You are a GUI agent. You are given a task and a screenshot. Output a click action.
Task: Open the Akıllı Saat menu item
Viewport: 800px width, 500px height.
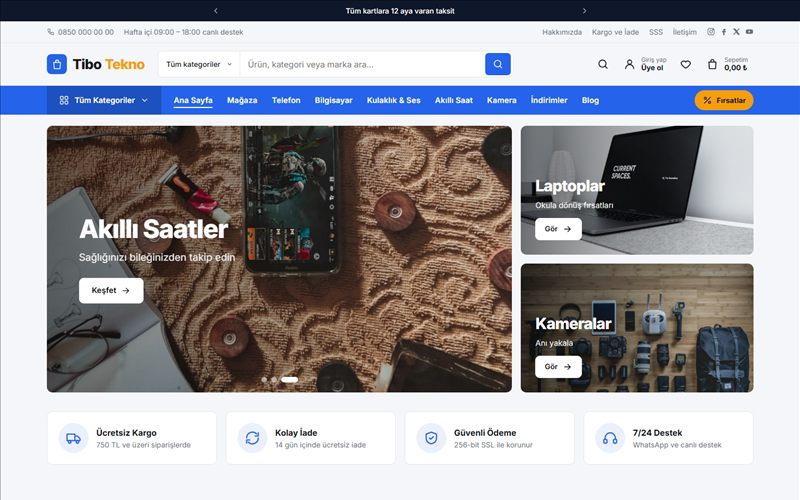[x=454, y=100]
